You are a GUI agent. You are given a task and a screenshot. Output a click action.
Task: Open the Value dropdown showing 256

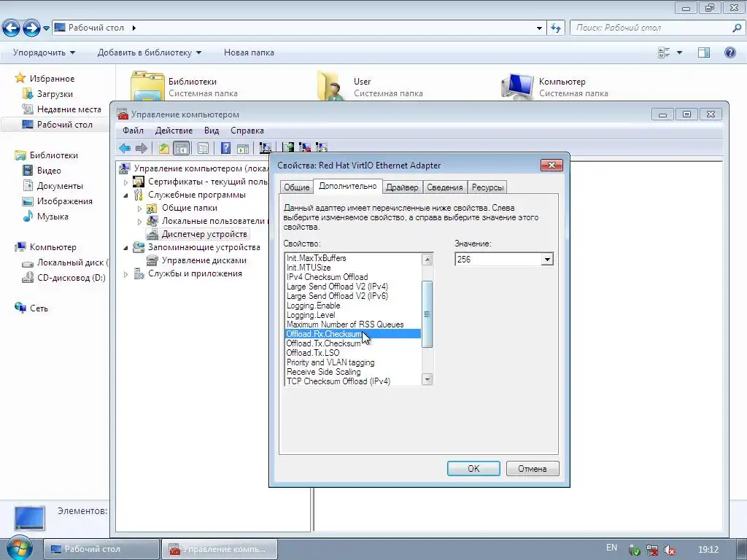[x=547, y=260]
